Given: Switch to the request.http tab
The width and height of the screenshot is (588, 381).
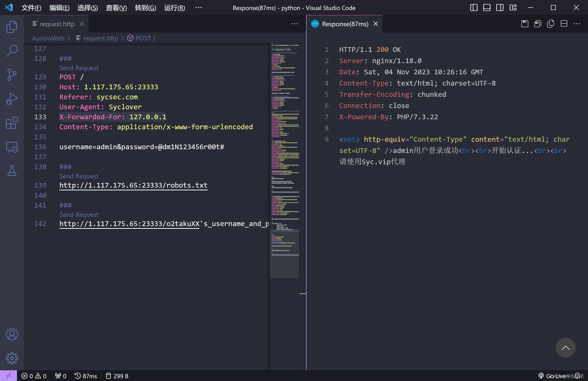Looking at the screenshot, I should tap(57, 24).
